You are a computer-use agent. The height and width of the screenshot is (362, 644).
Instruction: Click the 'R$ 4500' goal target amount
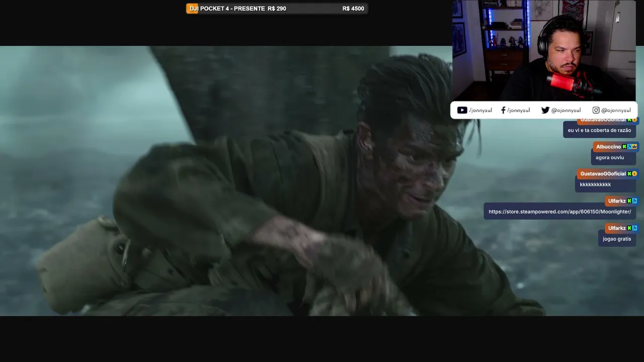pos(353,9)
